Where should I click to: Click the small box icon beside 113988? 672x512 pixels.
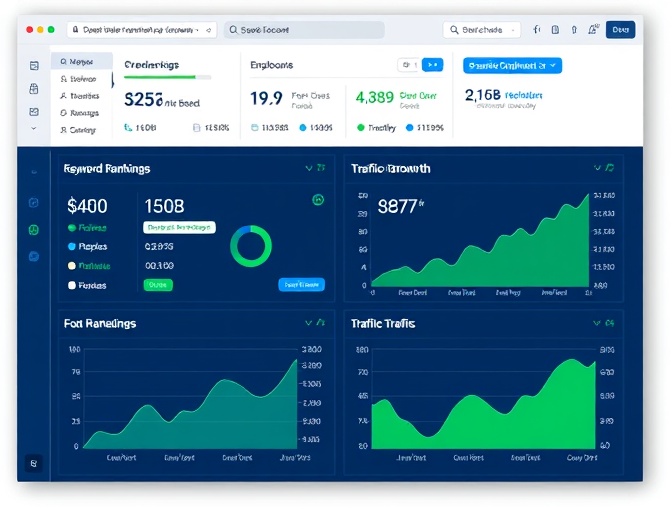[x=255, y=127]
